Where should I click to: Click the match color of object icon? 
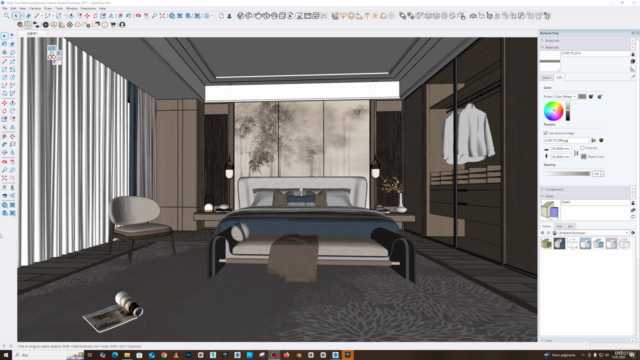(x=591, y=97)
